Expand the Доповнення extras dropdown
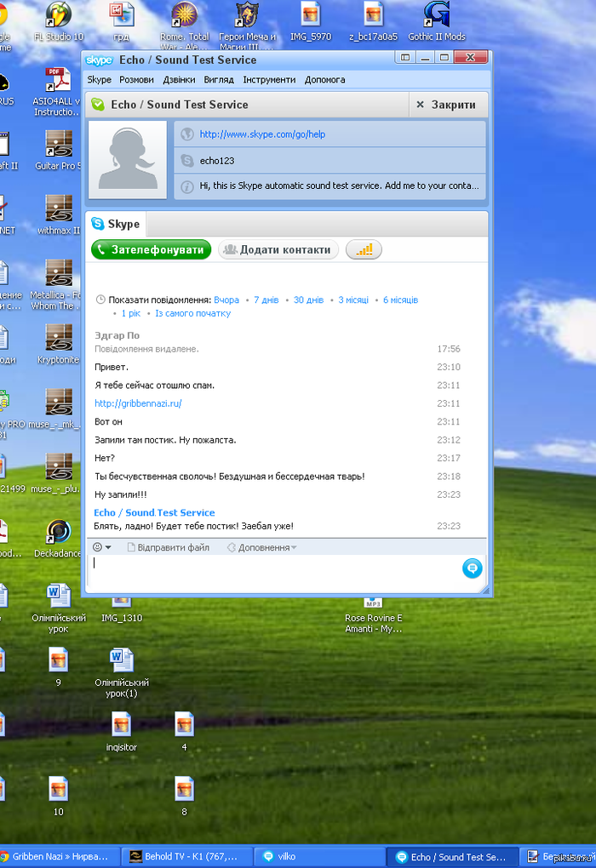The height and width of the screenshot is (868, 596). [x=262, y=547]
